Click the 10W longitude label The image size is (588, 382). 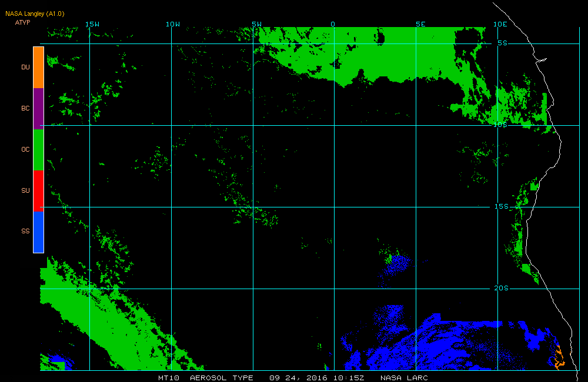[x=173, y=24]
